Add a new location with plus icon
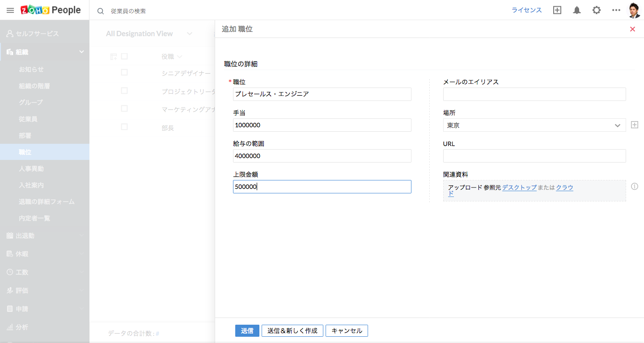Screen dimensions: 644x343 click(x=634, y=125)
